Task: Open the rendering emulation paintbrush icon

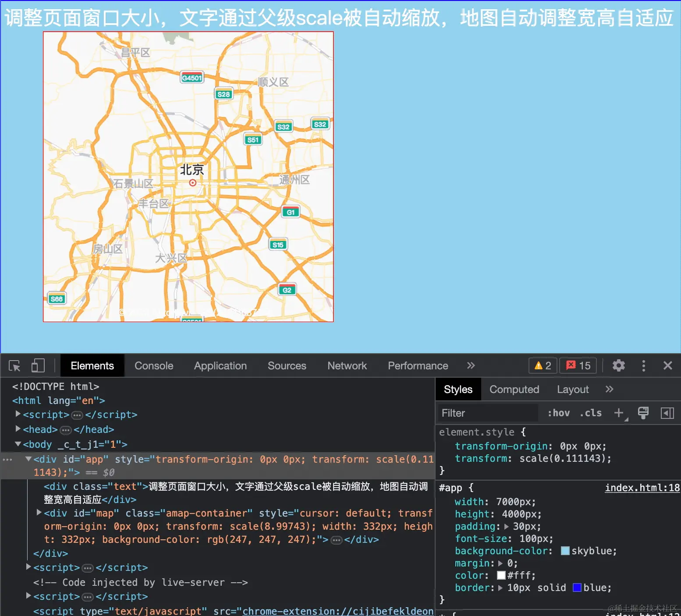Action: pos(643,413)
